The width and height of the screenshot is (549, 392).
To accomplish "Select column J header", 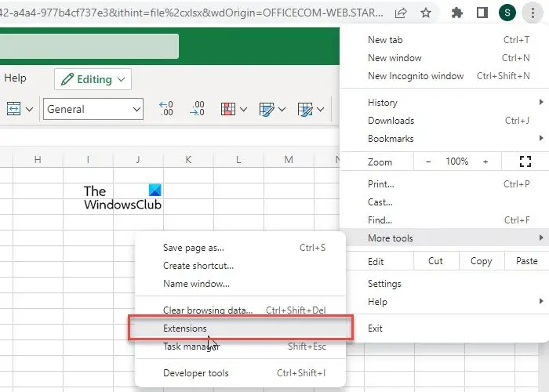I will [138, 160].
